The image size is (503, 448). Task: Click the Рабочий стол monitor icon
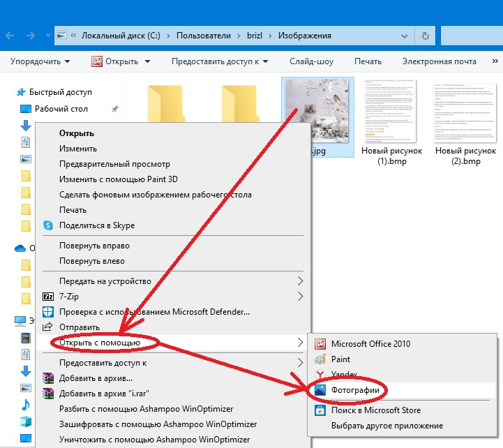point(26,109)
